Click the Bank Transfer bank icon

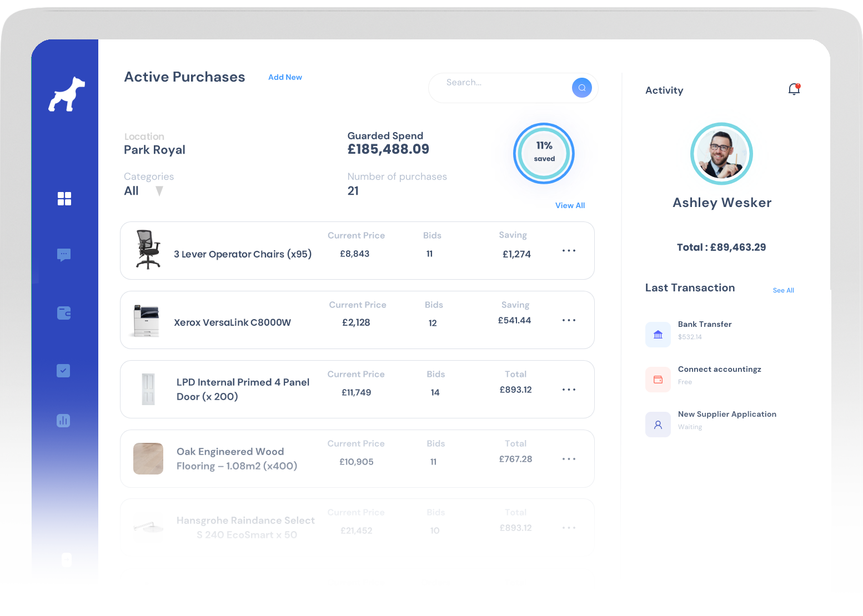click(658, 335)
